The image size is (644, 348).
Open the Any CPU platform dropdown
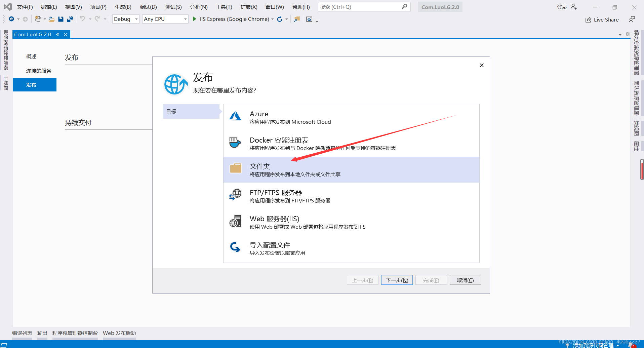click(165, 19)
